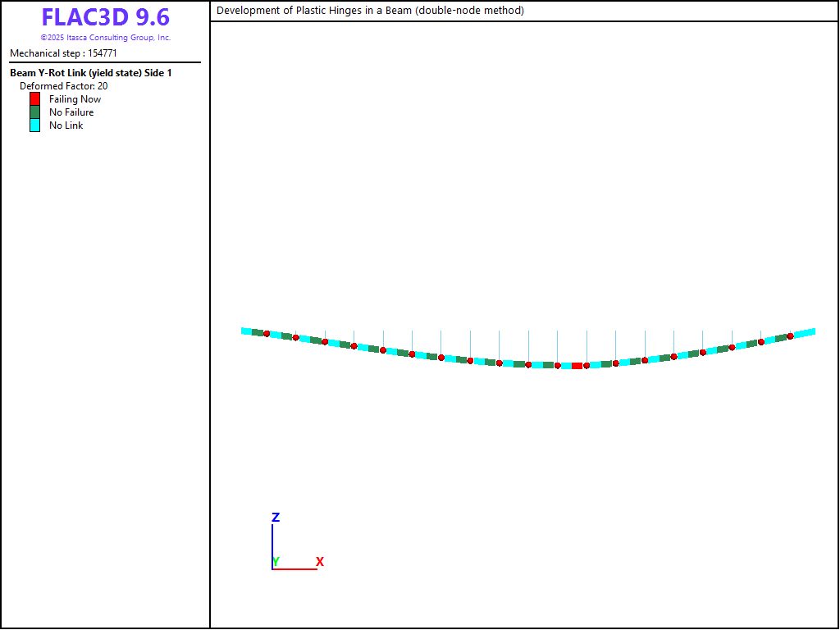Click the Deformed Factor: 20 label
Screen dimensions: 840x630
(x=63, y=86)
